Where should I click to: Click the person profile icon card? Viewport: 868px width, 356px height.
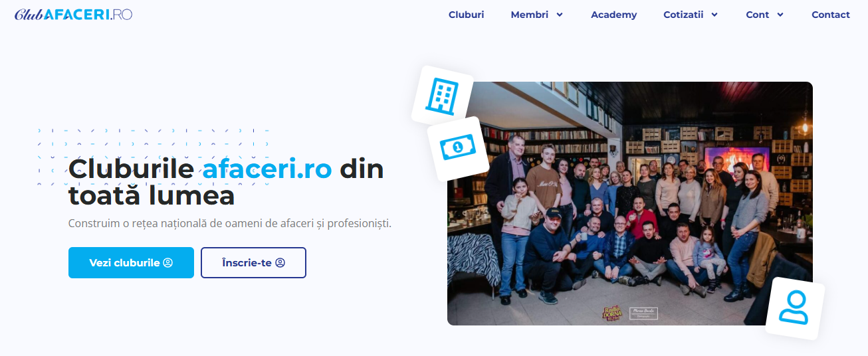(795, 309)
